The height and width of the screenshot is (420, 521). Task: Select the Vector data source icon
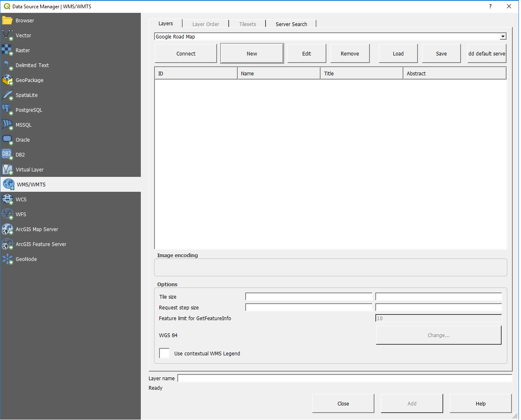pos(7,35)
